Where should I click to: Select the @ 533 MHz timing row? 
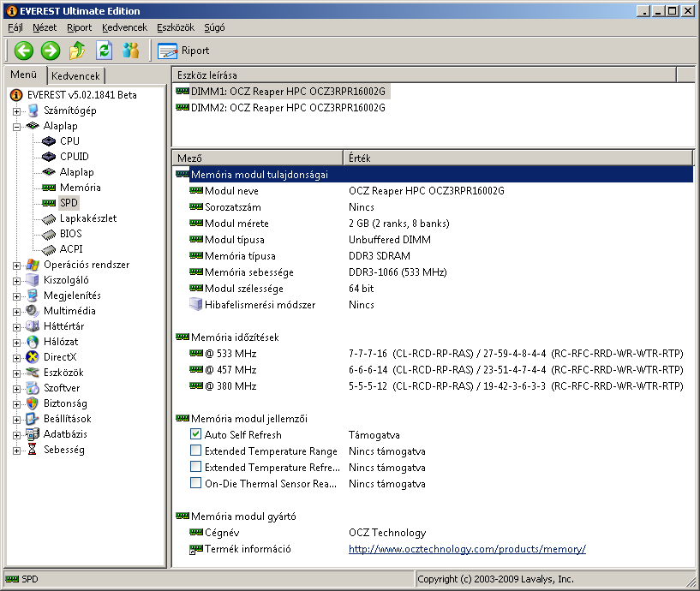pyautogui.click(x=434, y=354)
